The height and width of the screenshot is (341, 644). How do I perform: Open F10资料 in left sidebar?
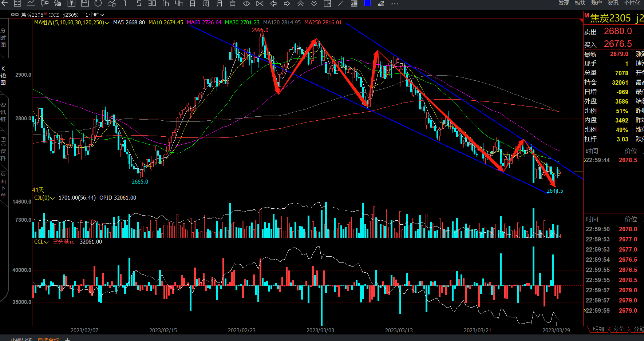[x=3, y=149]
